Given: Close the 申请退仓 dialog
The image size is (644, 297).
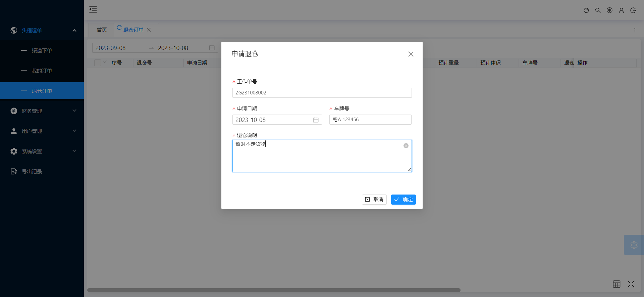Looking at the screenshot, I should click(x=411, y=54).
